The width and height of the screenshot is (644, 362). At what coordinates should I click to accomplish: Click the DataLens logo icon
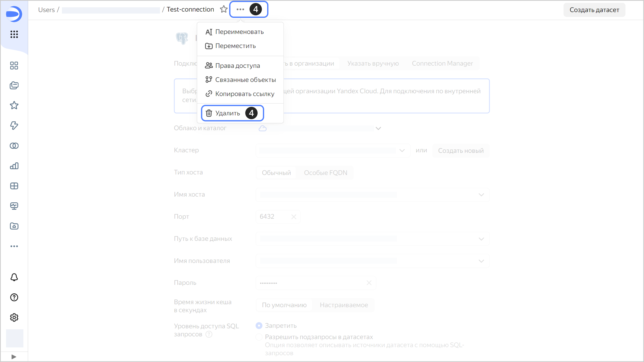(x=14, y=14)
